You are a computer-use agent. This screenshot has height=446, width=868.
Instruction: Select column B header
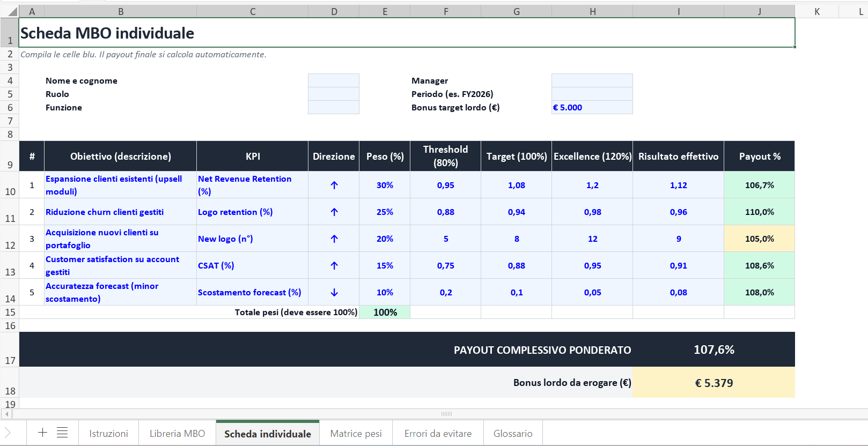121,12
